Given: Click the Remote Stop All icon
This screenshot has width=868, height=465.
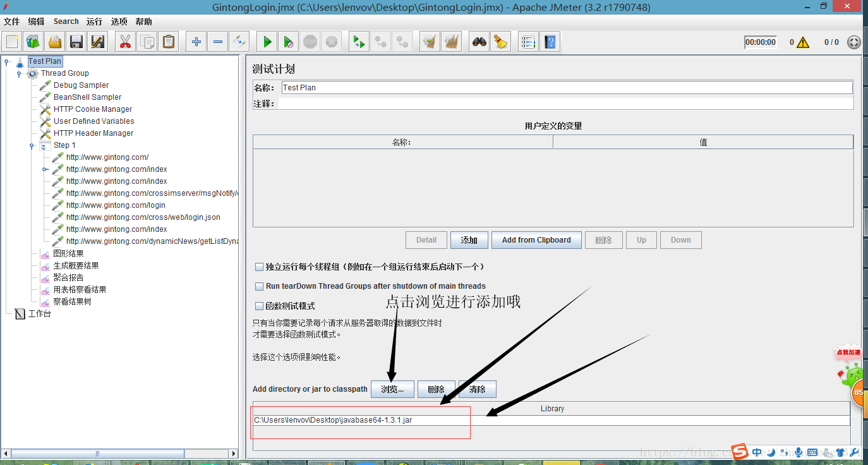Looking at the screenshot, I should 380,42.
